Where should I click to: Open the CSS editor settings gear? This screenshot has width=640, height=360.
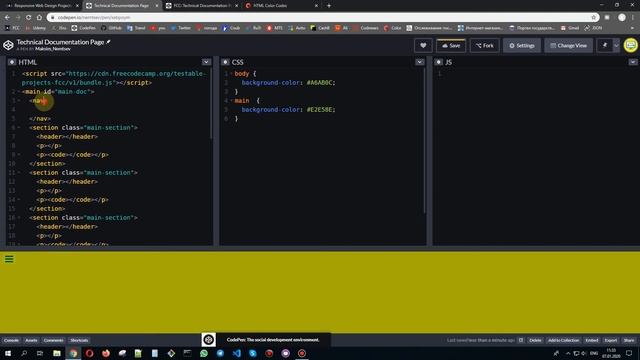tap(225, 62)
